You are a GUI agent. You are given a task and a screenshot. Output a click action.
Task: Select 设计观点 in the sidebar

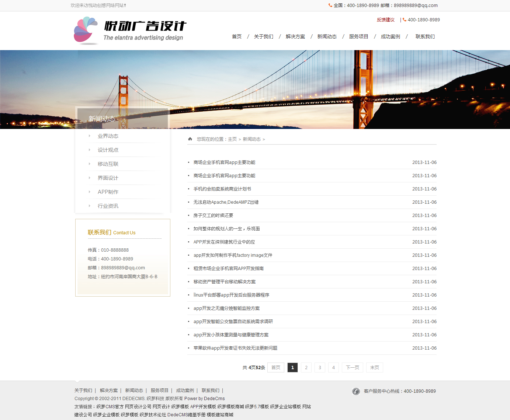point(108,150)
